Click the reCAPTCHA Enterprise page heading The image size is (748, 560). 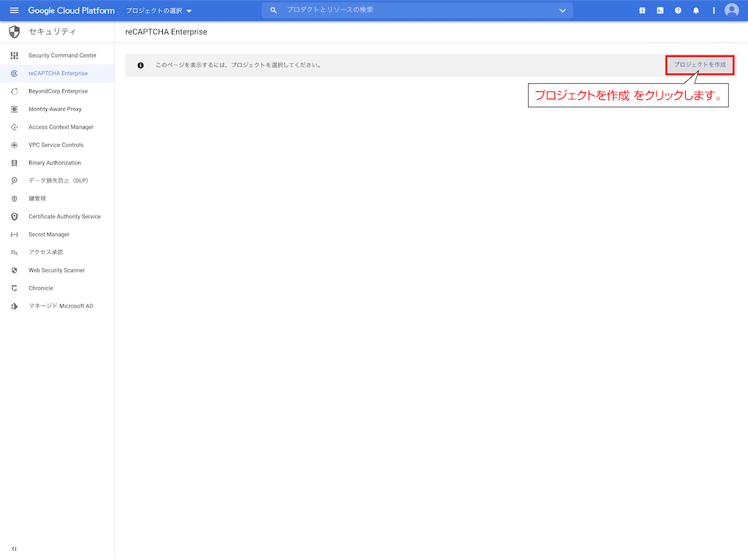(166, 32)
